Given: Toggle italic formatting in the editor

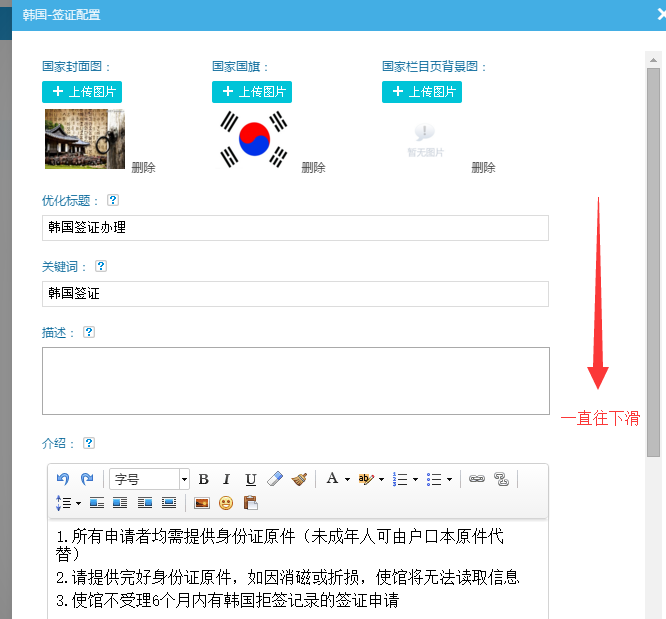Looking at the screenshot, I should click(x=227, y=480).
